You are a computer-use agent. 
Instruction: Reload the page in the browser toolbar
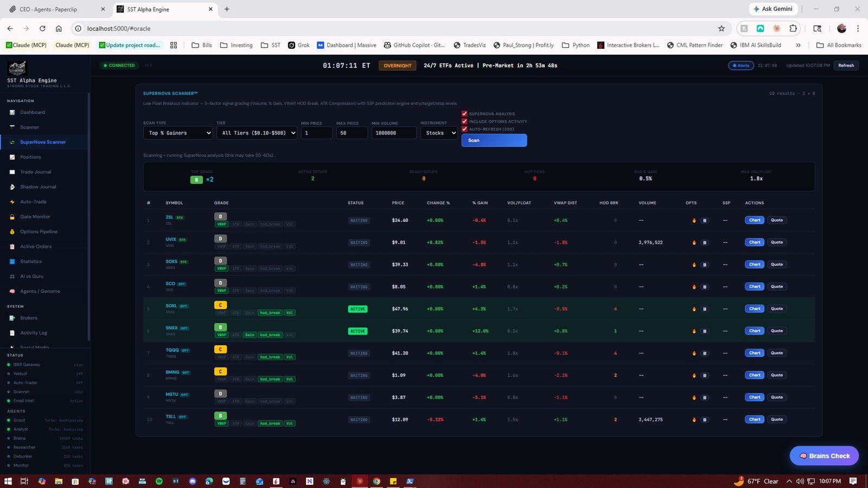(42, 29)
